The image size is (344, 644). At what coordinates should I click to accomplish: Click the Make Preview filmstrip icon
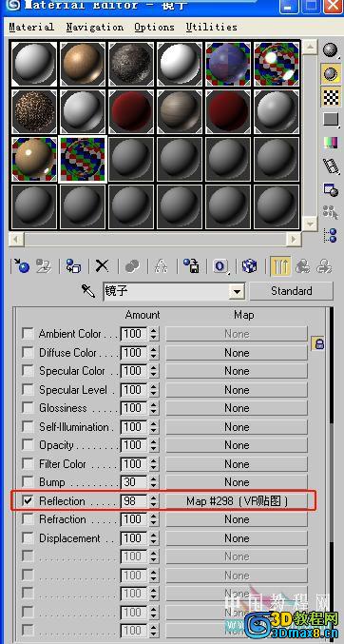pyautogui.click(x=331, y=166)
